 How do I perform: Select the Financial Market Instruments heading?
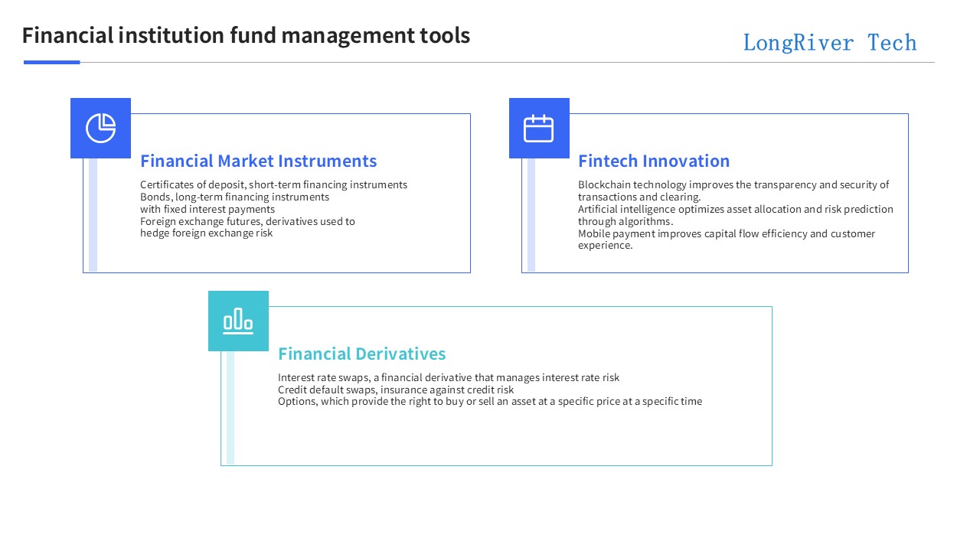[x=259, y=161]
